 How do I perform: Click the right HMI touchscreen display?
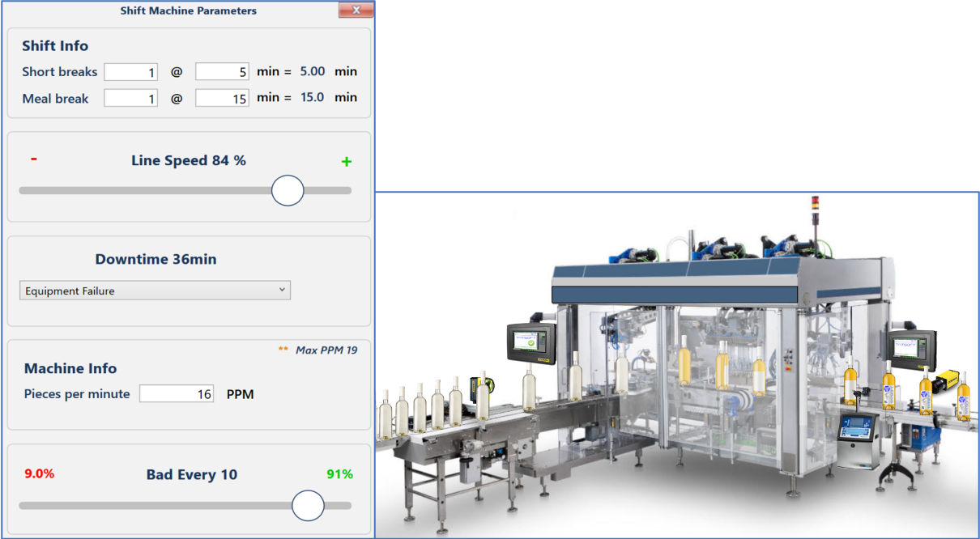click(909, 348)
